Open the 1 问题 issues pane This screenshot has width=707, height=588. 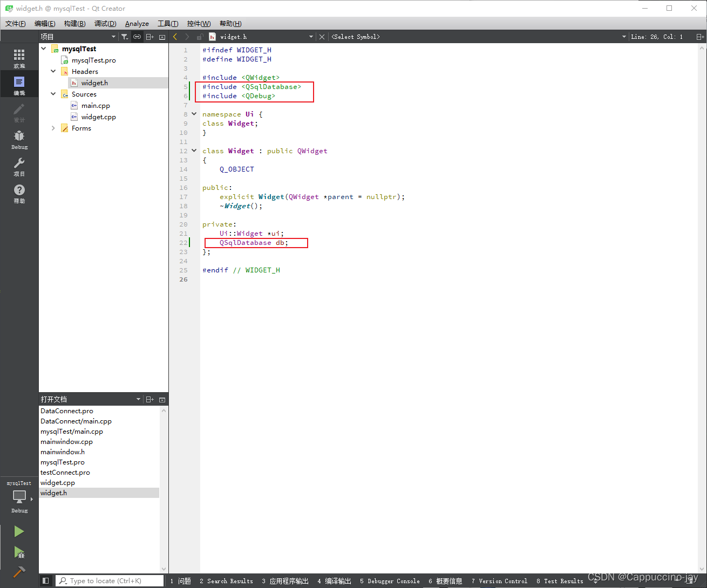[x=181, y=581]
